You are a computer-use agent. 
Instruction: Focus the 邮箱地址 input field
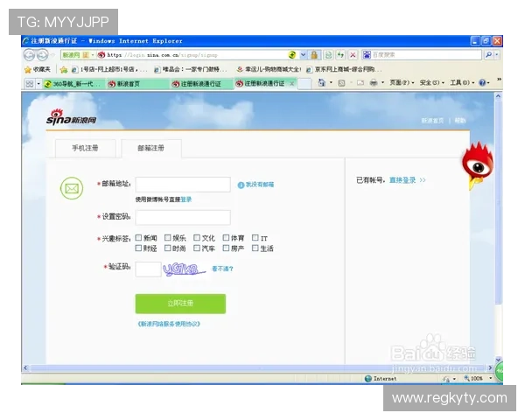tap(183, 185)
